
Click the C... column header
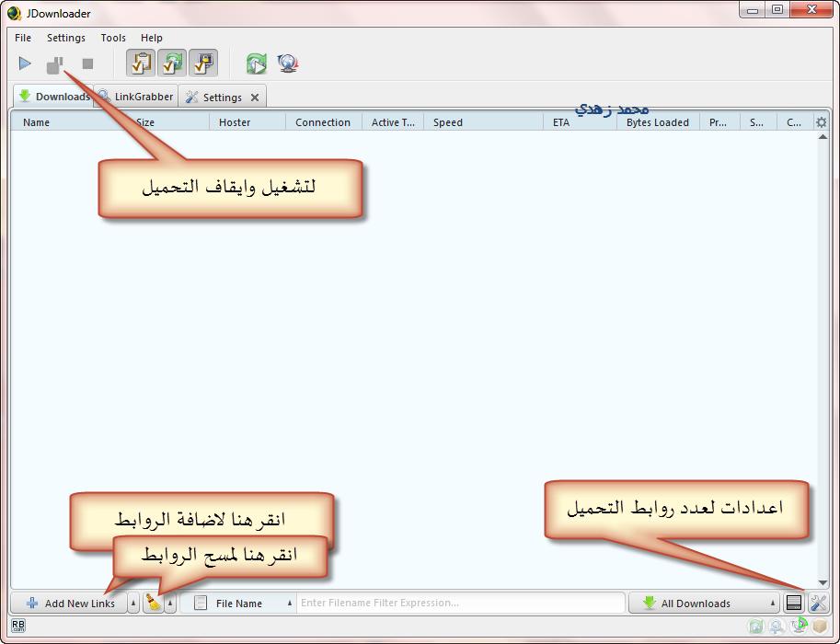click(795, 122)
